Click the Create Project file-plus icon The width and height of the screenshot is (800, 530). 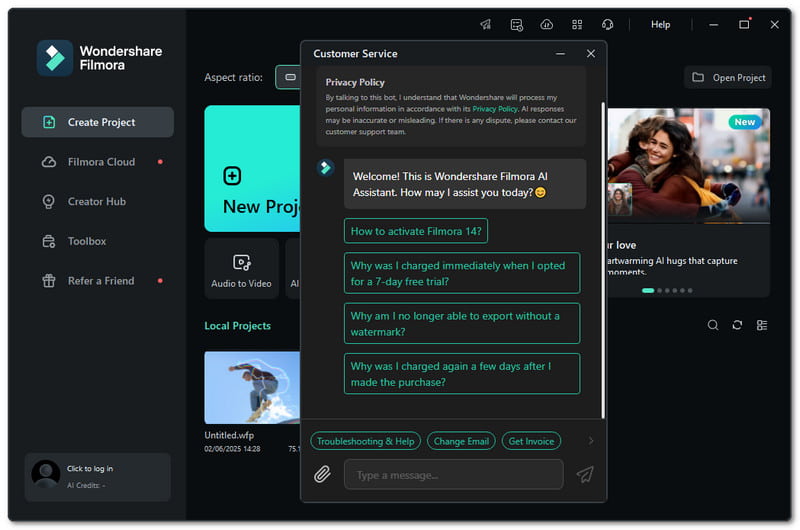pos(49,122)
